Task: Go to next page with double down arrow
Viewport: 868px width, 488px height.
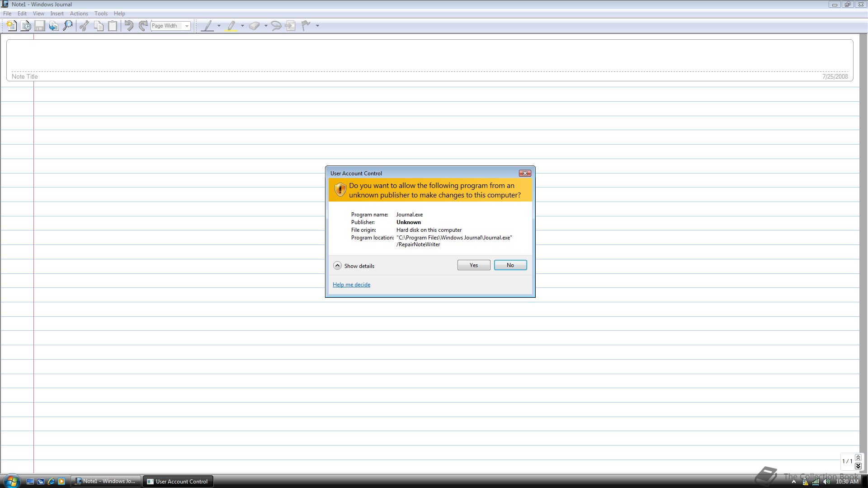Action: (858, 466)
